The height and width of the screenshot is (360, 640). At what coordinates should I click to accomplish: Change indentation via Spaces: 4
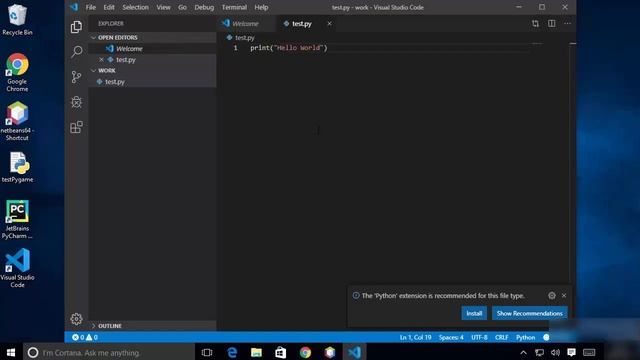click(451, 337)
